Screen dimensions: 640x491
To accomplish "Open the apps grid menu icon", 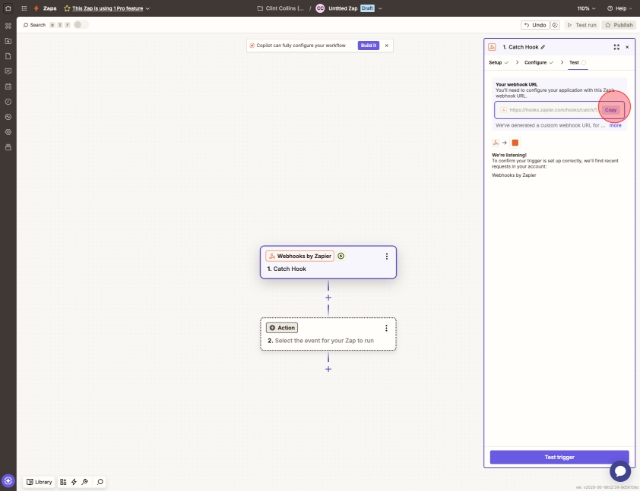I will [x=24, y=8].
